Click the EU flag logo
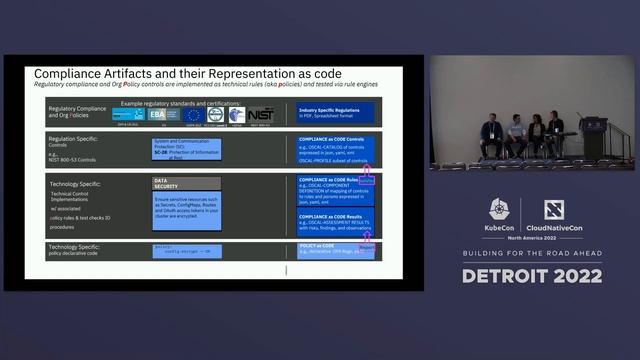This screenshot has height=360, width=640. [x=194, y=115]
